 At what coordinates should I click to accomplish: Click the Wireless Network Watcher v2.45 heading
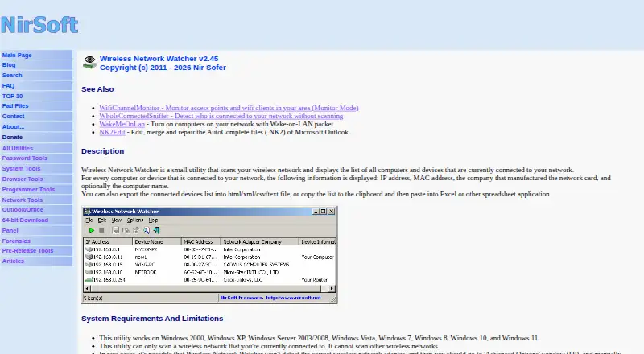click(x=159, y=59)
